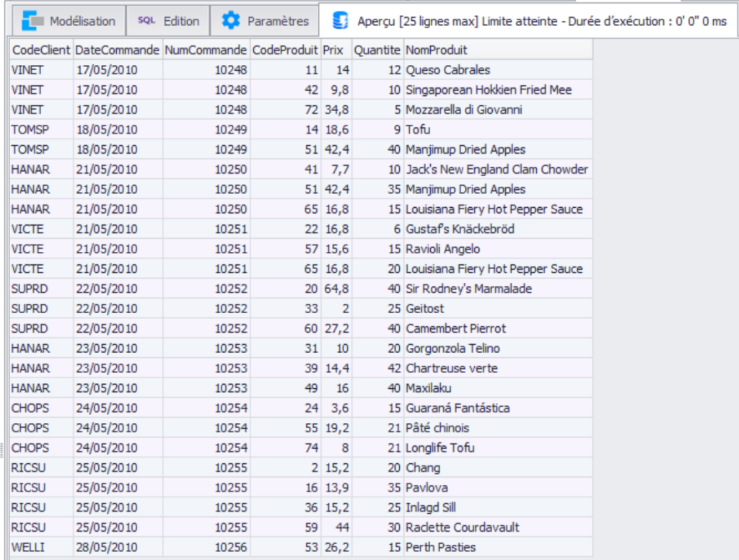Select price 14,4 in Chartreuse row
This screenshot has width=739, height=560.
tap(336, 368)
